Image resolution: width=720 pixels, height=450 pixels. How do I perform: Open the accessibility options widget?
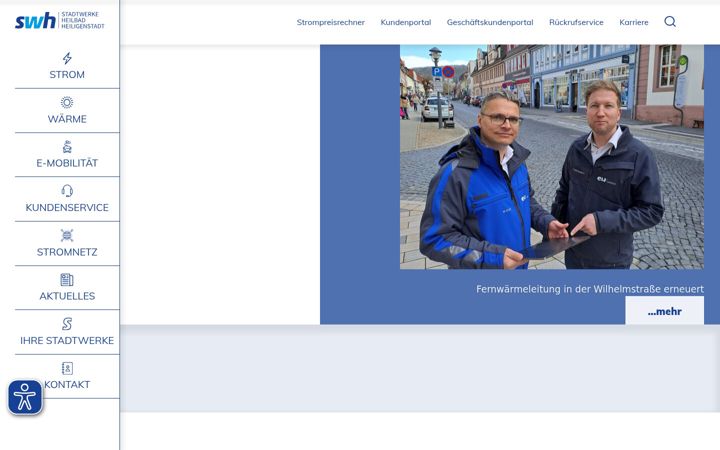25,397
